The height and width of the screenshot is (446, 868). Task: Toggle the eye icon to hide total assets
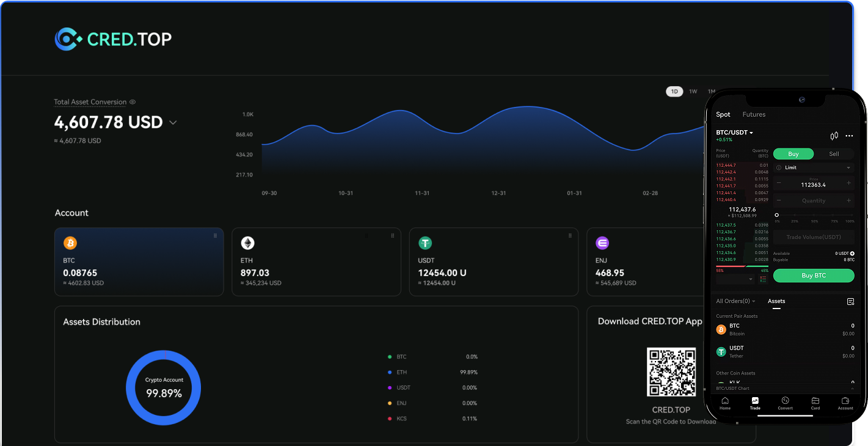[x=133, y=102]
